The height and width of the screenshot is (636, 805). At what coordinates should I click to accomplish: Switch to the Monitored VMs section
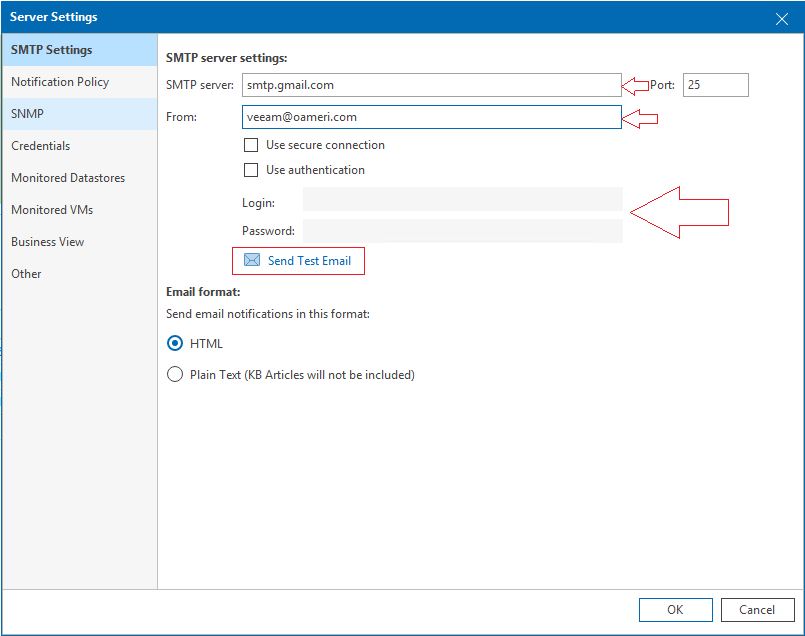click(80, 210)
